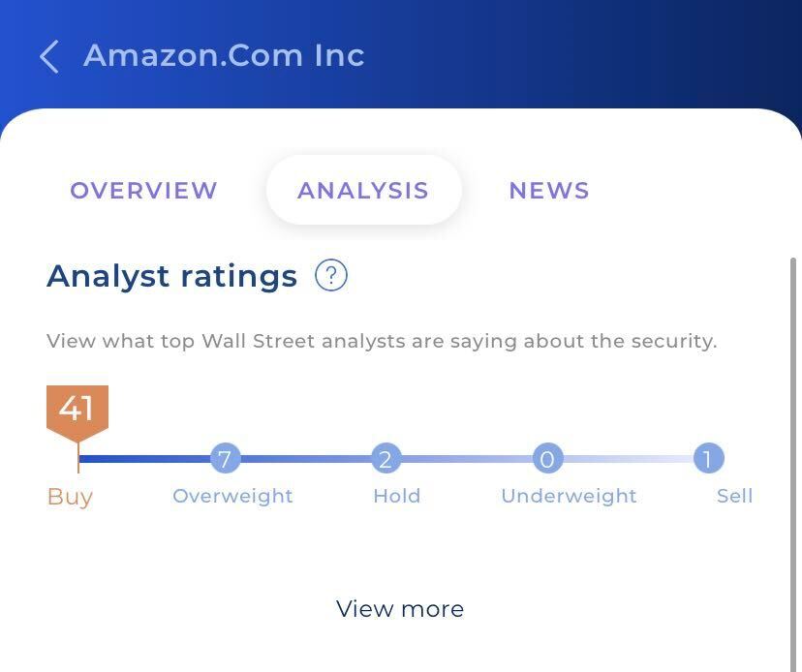Select the orange 41 Buy rating flag
The height and width of the screenshot is (672, 802).
77,413
